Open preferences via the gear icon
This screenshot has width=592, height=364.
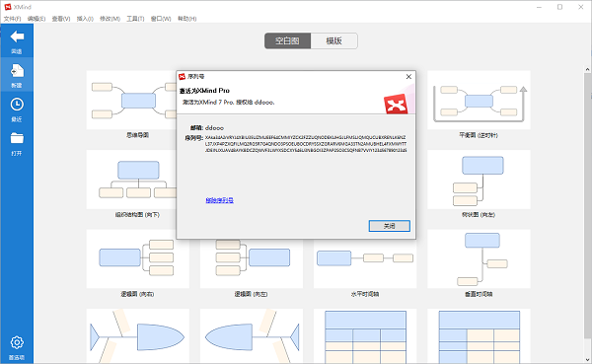point(17,342)
